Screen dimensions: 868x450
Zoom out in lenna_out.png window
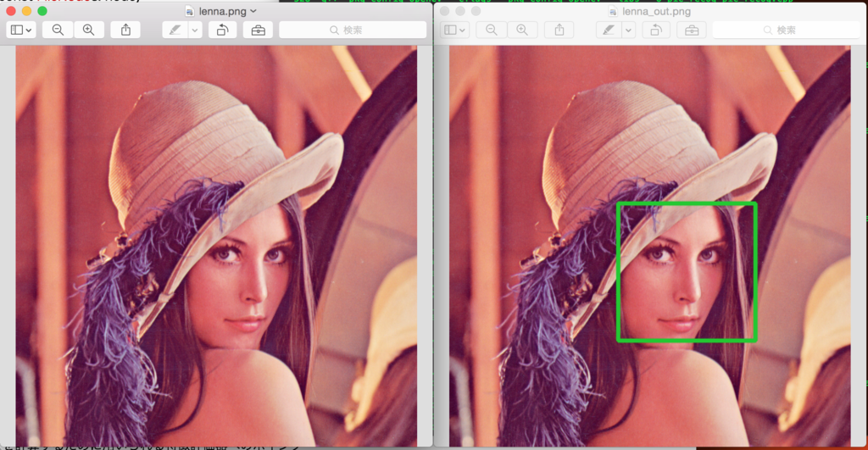pyautogui.click(x=492, y=30)
